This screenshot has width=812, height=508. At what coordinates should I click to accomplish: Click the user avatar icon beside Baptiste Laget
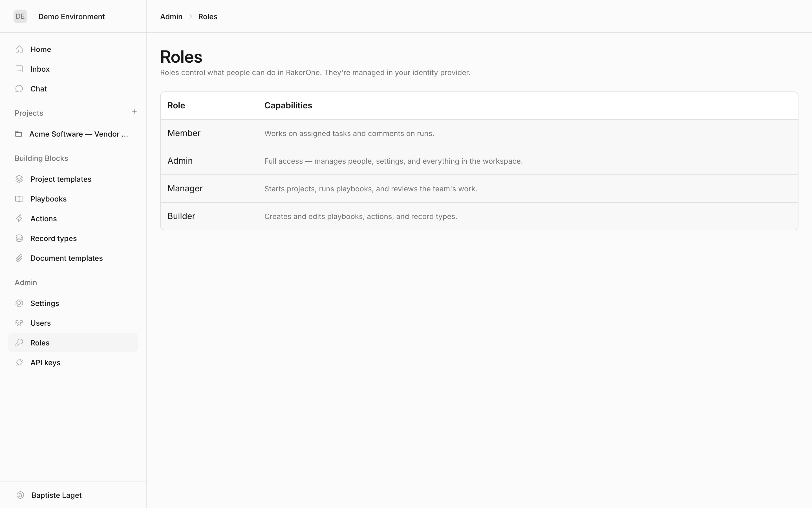click(20, 495)
